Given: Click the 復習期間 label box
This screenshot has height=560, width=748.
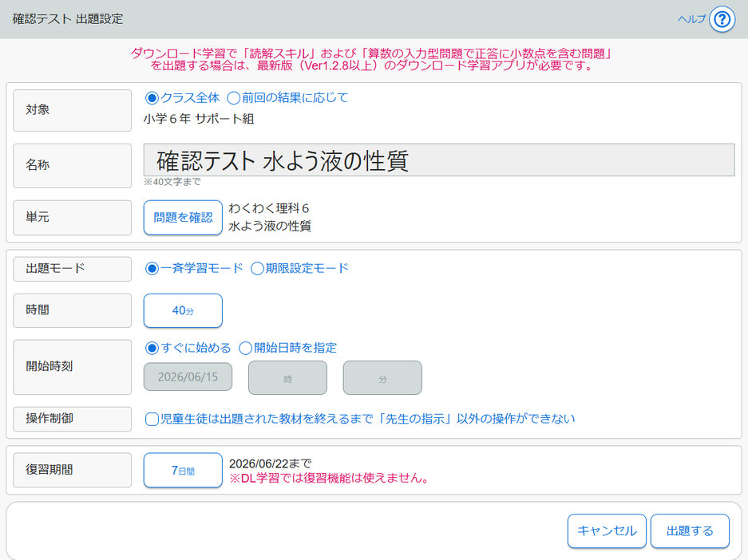Looking at the screenshot, I should pyautogui.click(x=73, y=470).
